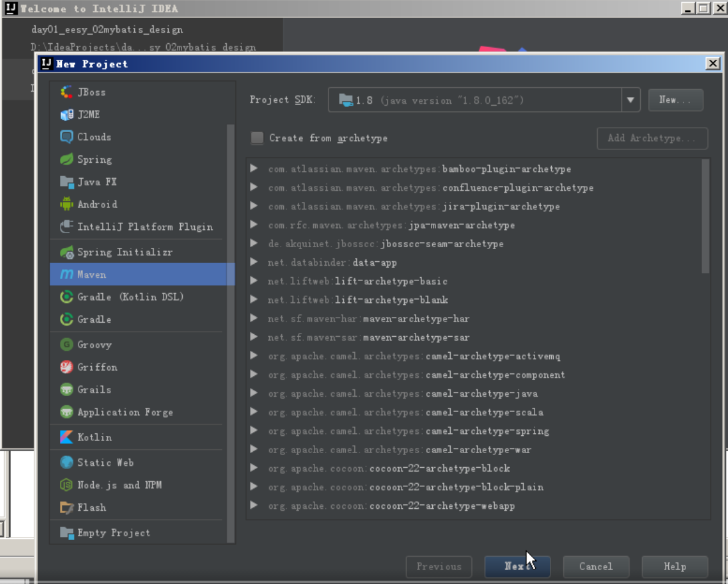Enable Create from archetype checkbox

point(257,138)
